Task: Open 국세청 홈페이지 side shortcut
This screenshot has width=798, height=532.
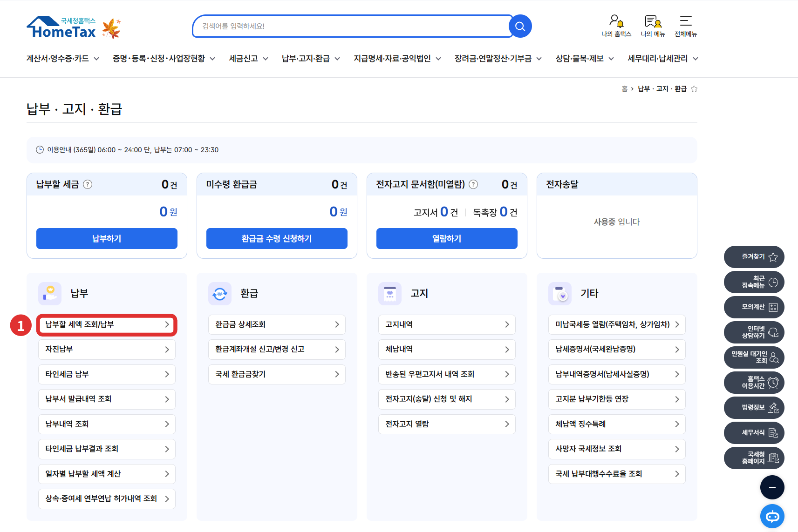Action: point(754,458)
